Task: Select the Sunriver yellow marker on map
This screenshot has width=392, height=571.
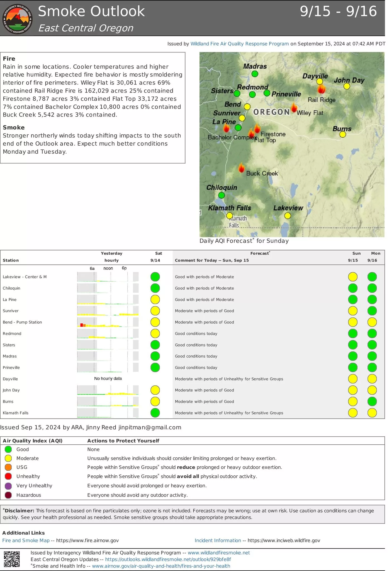Action: pyautogui.click(x=242, y=118)
